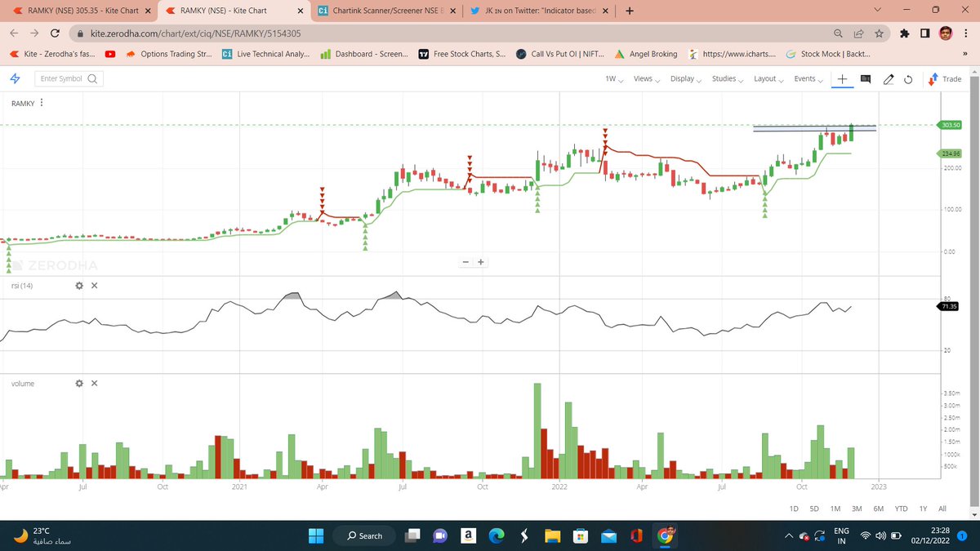Image resolution: width=980 pixels, height=551 pixels.
Task: Open the browser side panel
Action: [924, 33]
